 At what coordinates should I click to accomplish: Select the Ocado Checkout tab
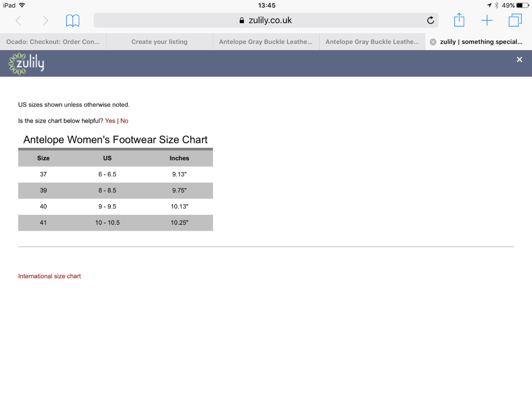tap(53, 42)
